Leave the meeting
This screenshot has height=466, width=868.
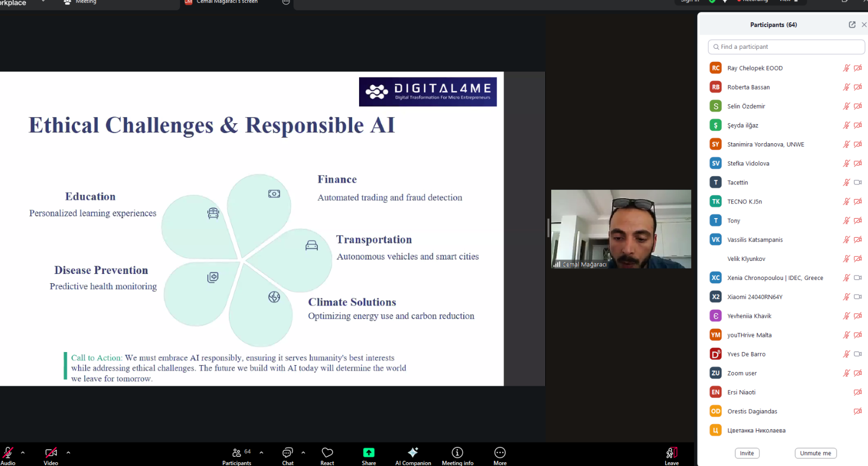pos(672,455)
